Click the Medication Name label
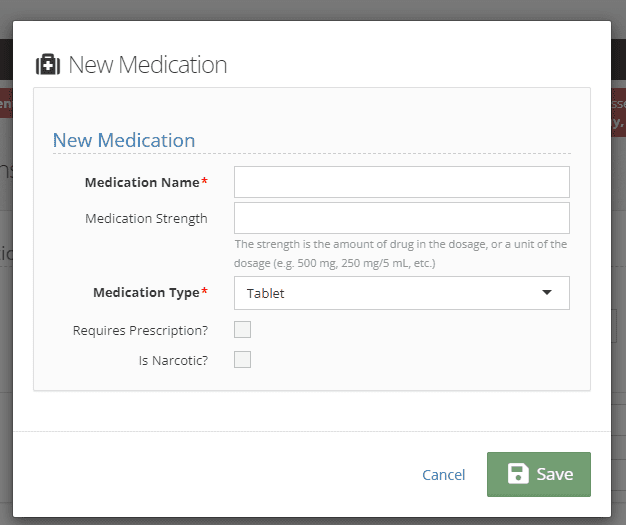 (146, 182)
